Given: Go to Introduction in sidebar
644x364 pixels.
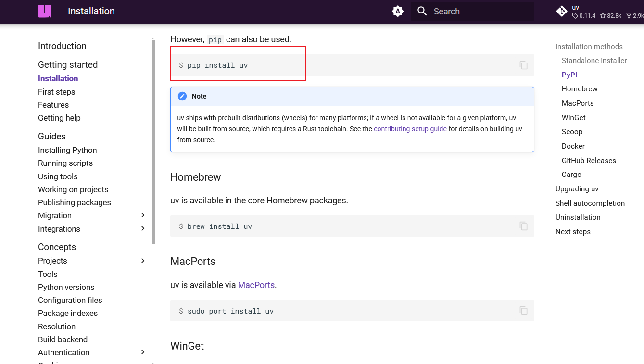Looking at the screenshot, I should click(62, 46).
